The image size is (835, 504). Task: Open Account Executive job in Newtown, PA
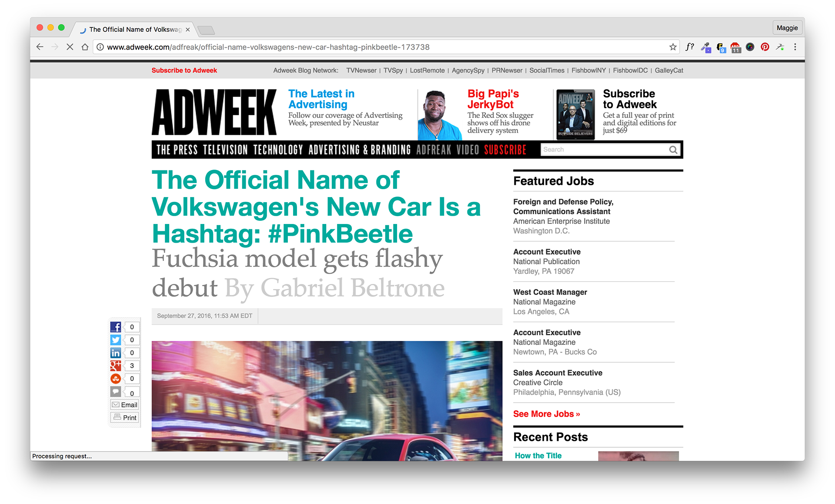pos(547,333)
